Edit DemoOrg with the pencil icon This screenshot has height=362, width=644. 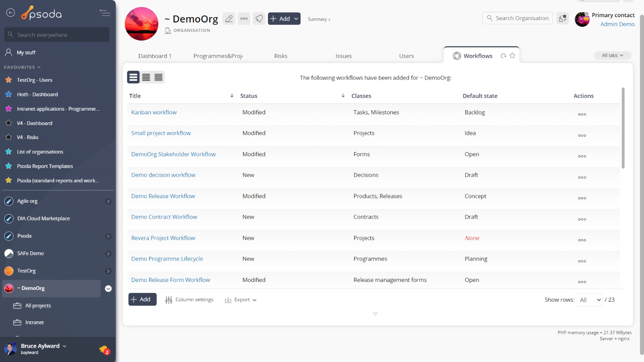pos(229,18)
